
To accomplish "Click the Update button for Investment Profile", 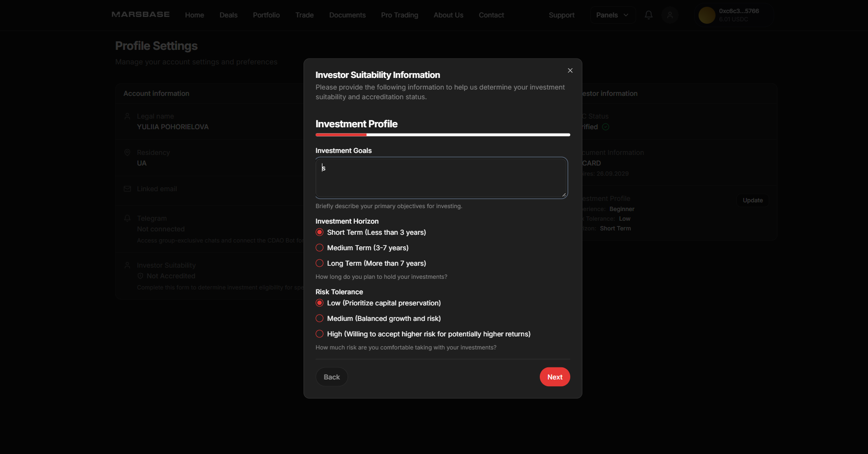I will (x=752, y=200).
